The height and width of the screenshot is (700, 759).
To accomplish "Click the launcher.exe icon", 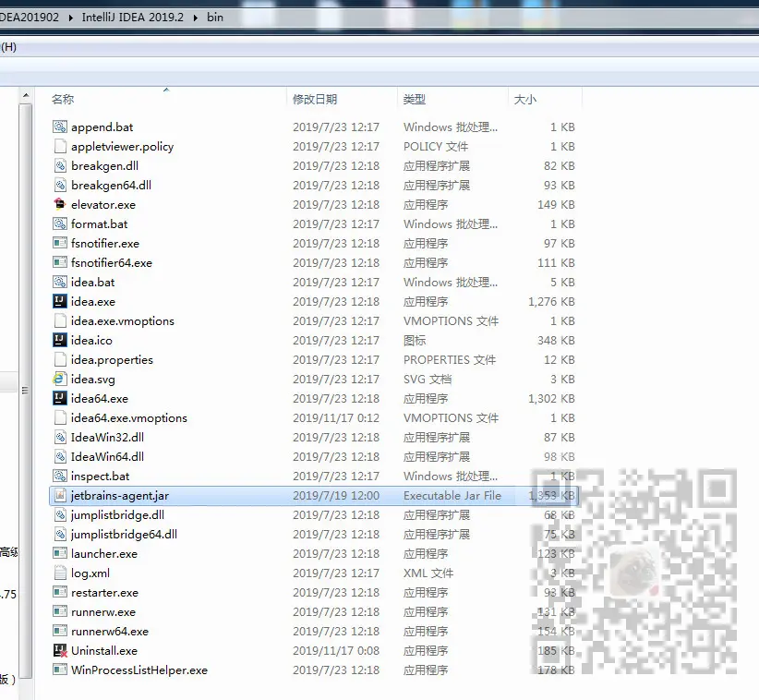I will [59, 553].
